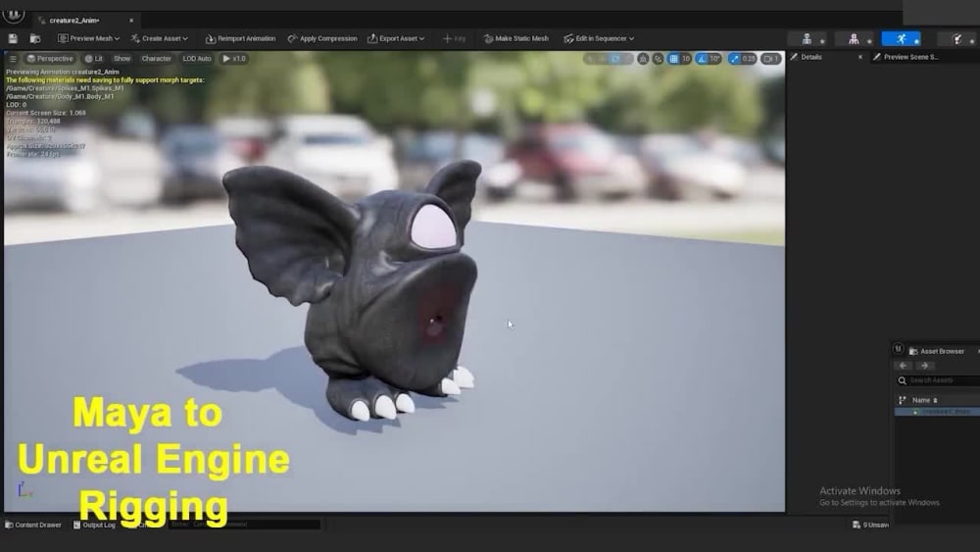The width and height of the screenshot is (980, 552).
Task: Change rotation snap angle 10°
Action: pyautogui.click(x=715, y=59)
